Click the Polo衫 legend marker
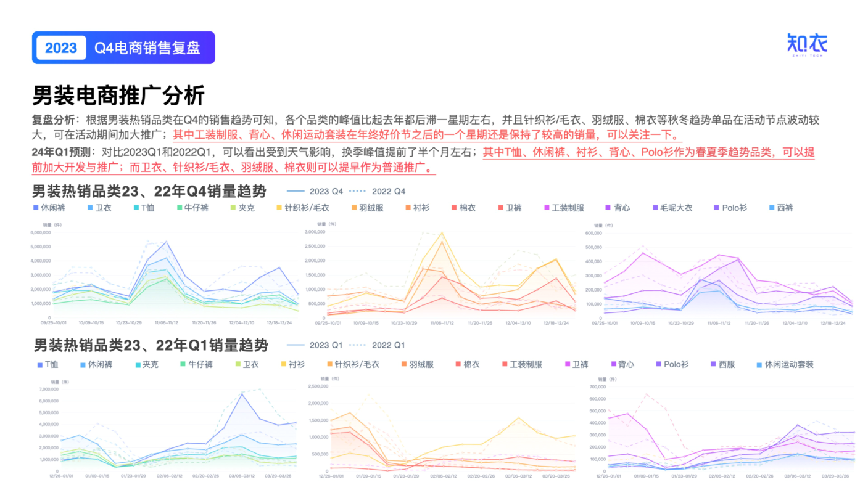The width and height of the screenshot is (868, 490). 716,208
